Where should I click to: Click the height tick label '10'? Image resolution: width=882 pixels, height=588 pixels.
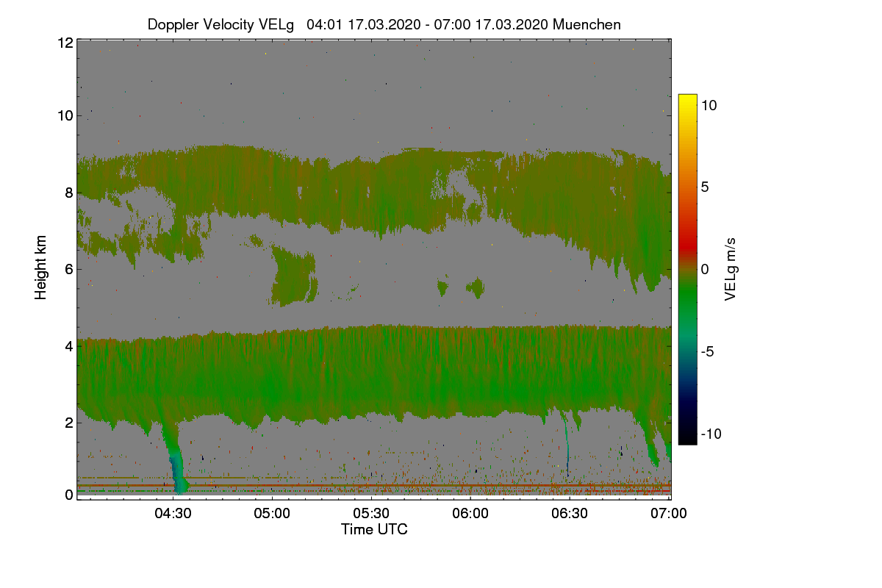tap(64, 115)
